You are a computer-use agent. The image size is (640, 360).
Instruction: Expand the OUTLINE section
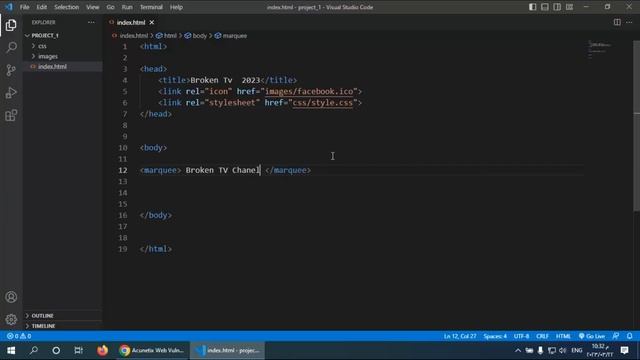pyautogui.click(x=42, y=316)
